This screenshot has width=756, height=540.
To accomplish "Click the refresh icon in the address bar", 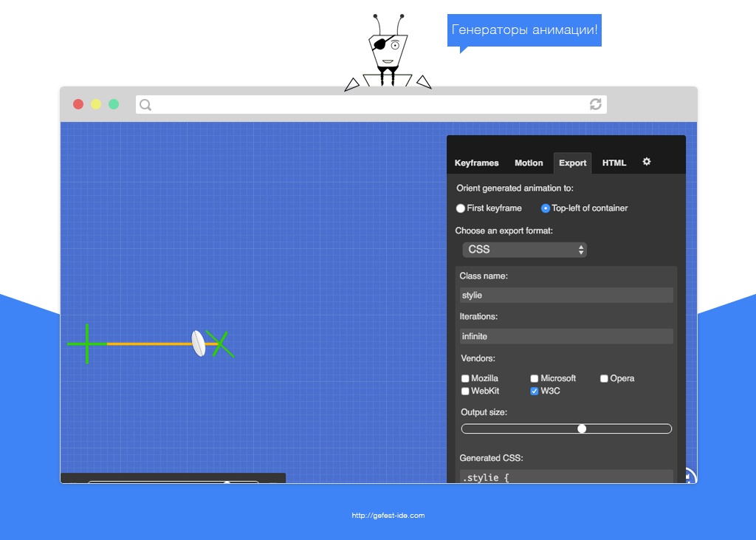I will (595, 104).
